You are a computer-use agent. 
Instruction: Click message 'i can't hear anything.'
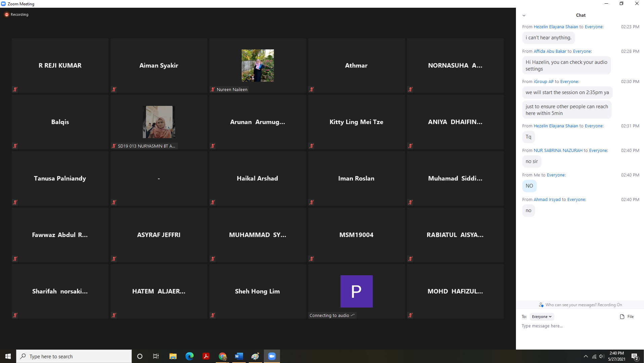549,38
